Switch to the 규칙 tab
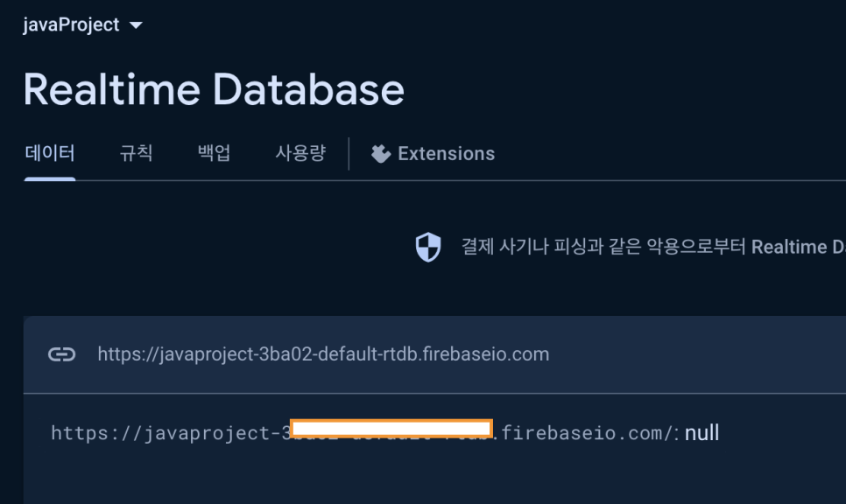Screen dimensions: 846x504 pos(136,153)
